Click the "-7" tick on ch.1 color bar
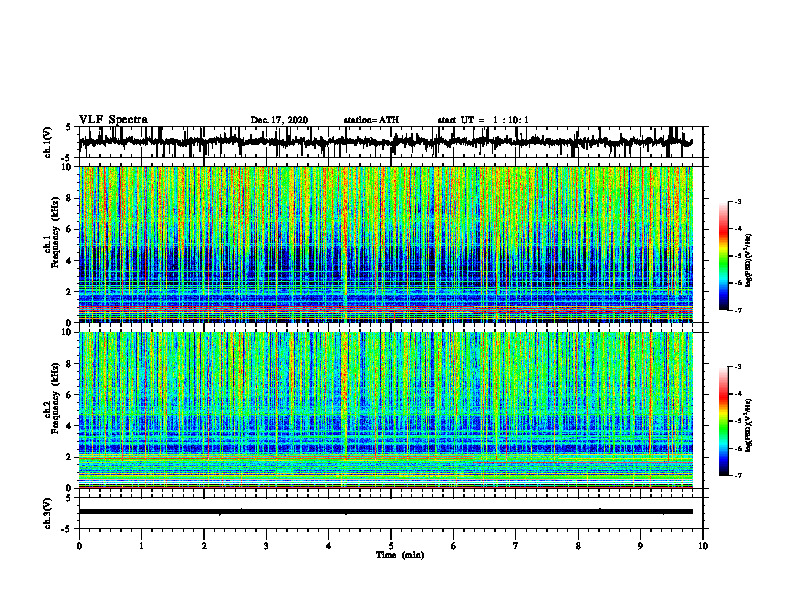Screen dimensions: 792x612 pyautogui.click(x=738, y=311)
